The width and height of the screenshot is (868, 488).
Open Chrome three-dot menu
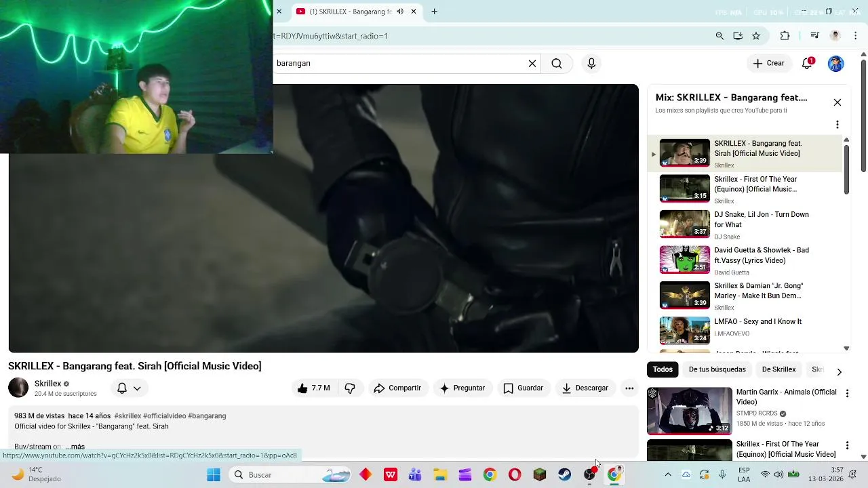pos(856,36)
